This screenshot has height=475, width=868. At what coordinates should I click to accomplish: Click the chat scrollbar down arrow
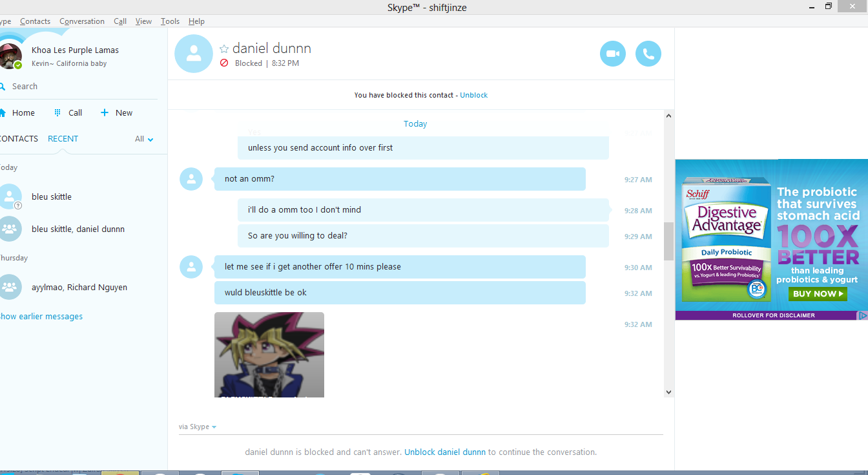click(x=668, y=392)
